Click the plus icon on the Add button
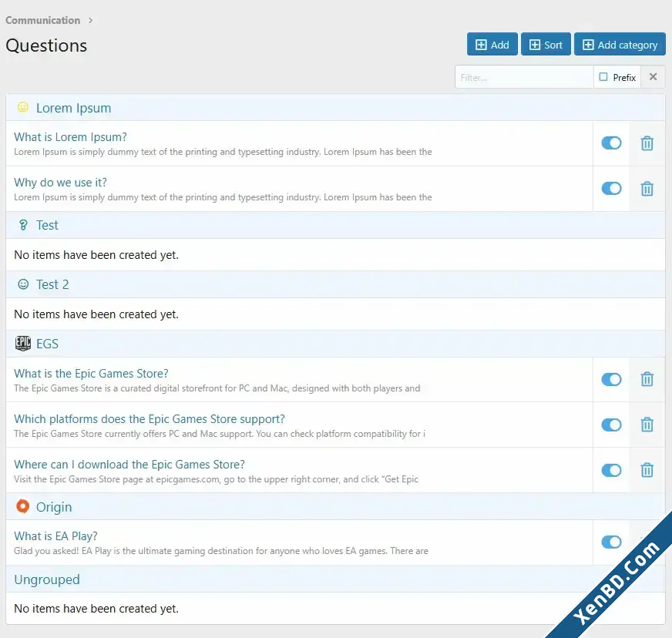The width and height of the screenshot is (672, 638). point(482,45)
